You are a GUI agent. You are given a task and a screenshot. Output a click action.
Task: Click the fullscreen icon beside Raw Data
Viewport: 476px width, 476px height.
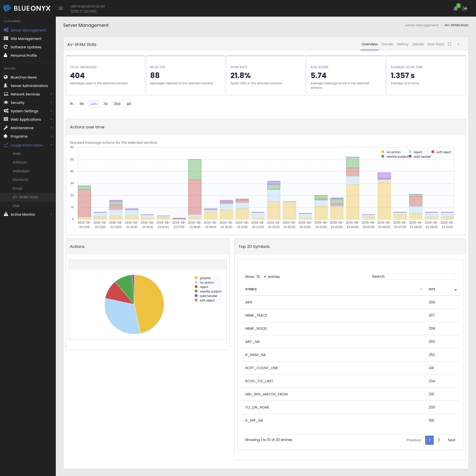(449, 44)
